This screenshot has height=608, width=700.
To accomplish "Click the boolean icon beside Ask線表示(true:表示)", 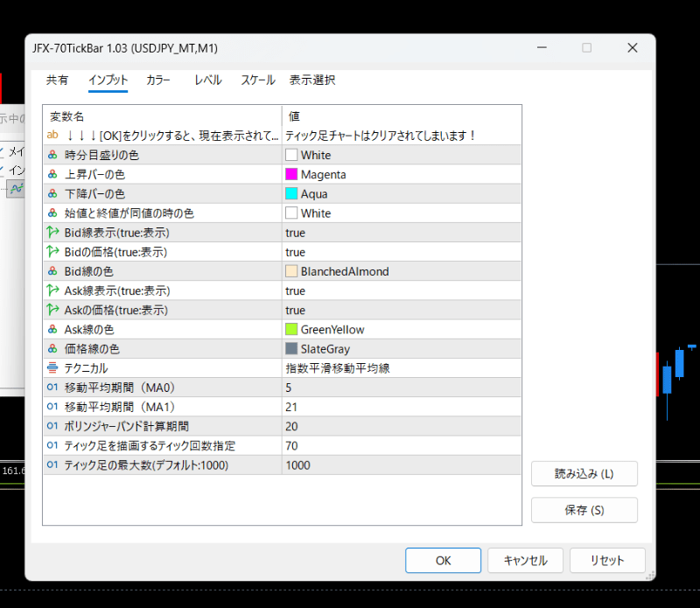I will pyautogui.click(x=52, y=290).
